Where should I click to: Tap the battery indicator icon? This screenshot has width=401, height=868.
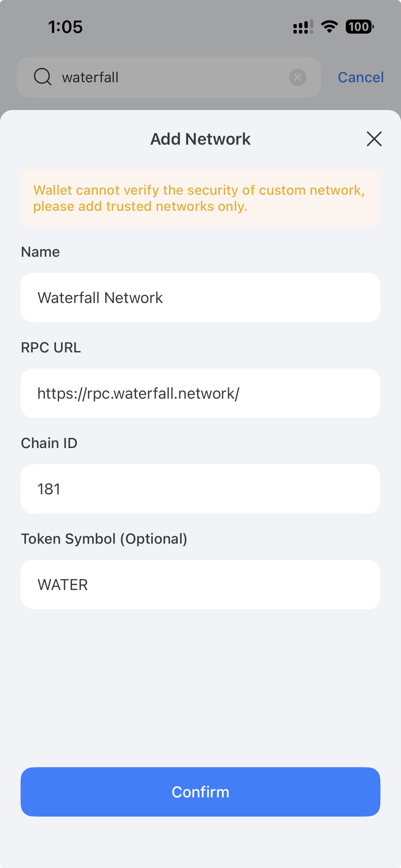click(359, 27)
